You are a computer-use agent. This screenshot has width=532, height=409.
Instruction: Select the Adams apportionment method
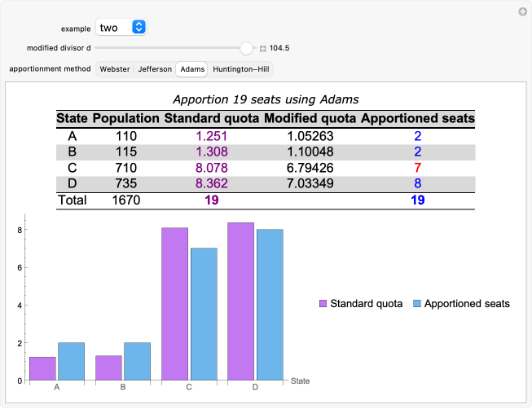point(192,69)
